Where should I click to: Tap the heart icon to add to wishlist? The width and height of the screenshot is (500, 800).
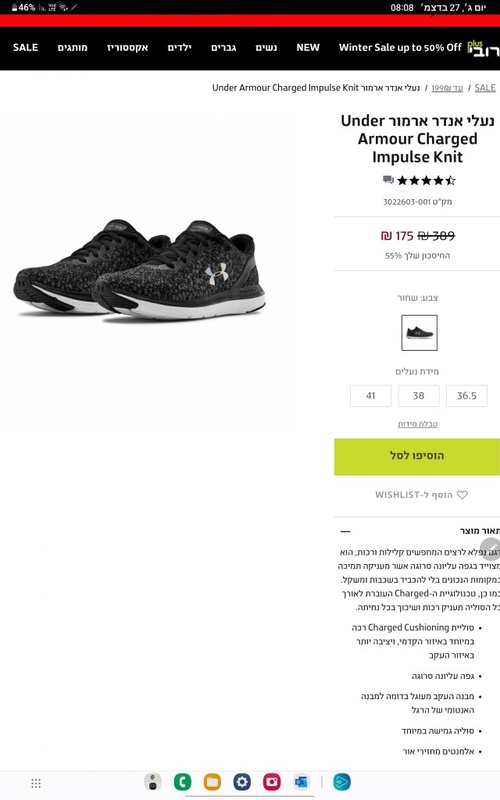click(462, 494)
